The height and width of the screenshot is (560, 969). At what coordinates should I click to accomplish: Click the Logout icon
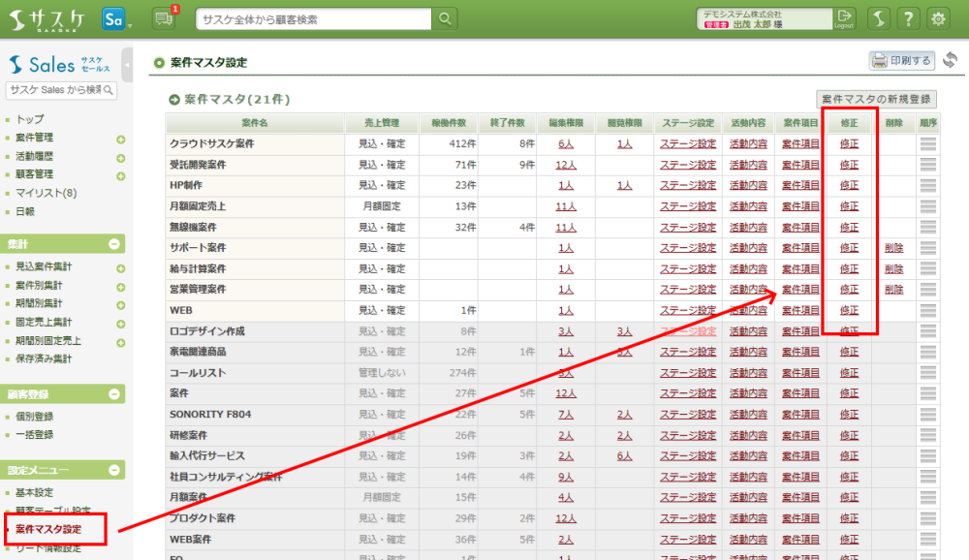pyautogui.click(x=845, y=18)
